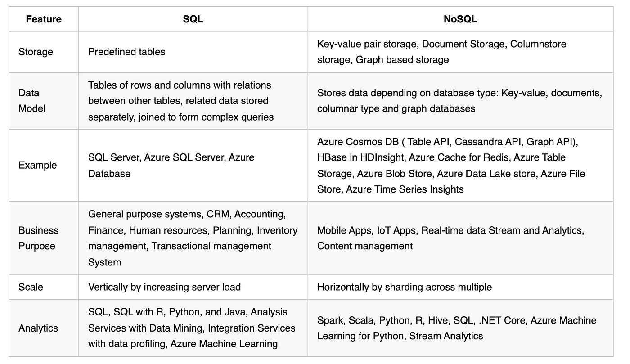Screen dimensions: 630x364
Task: Select the "Tables of rows and columns" cell
Action: point(180,101)
